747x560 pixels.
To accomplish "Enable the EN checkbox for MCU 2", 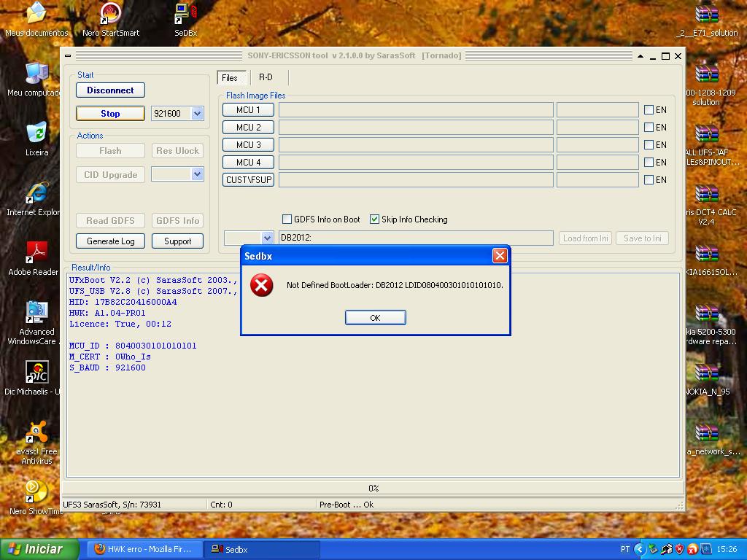I will click(649, 127).
